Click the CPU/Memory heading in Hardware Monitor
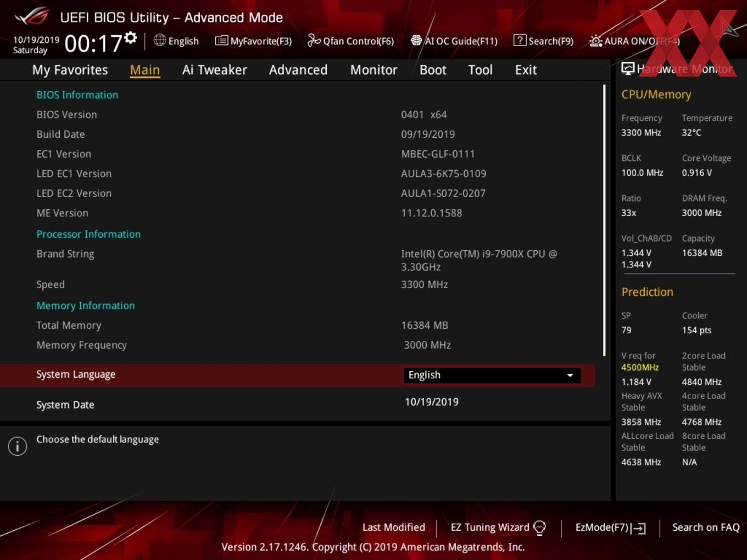This screenshot has height=560, width=747. [x=656, y=94]
